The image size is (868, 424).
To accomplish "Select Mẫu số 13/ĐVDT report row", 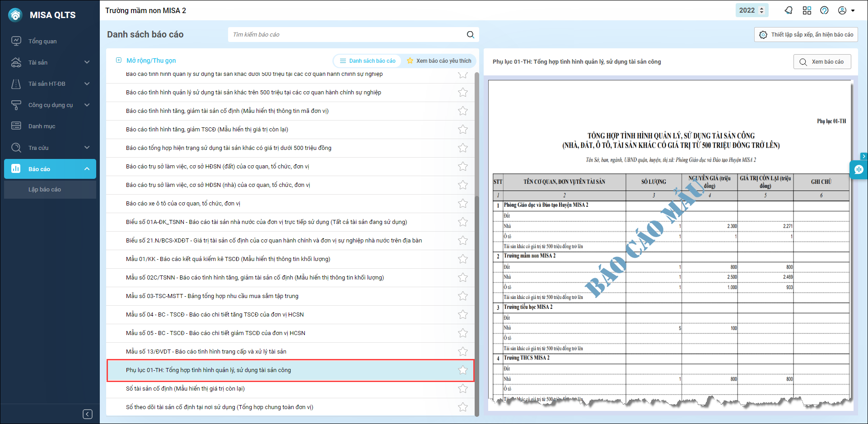I will point(290,352).
